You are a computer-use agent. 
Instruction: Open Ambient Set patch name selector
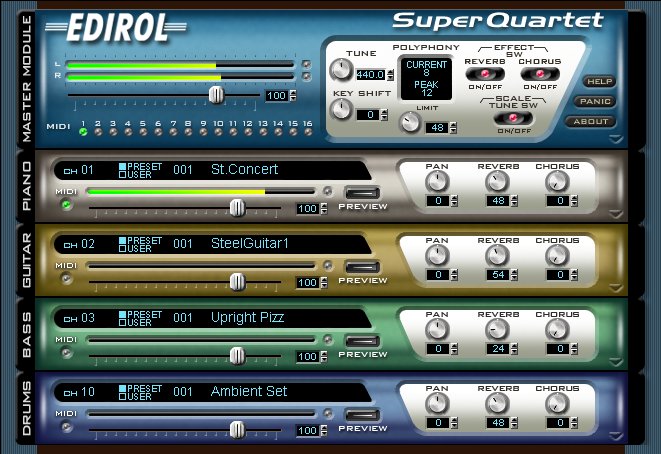pos(249,392)
